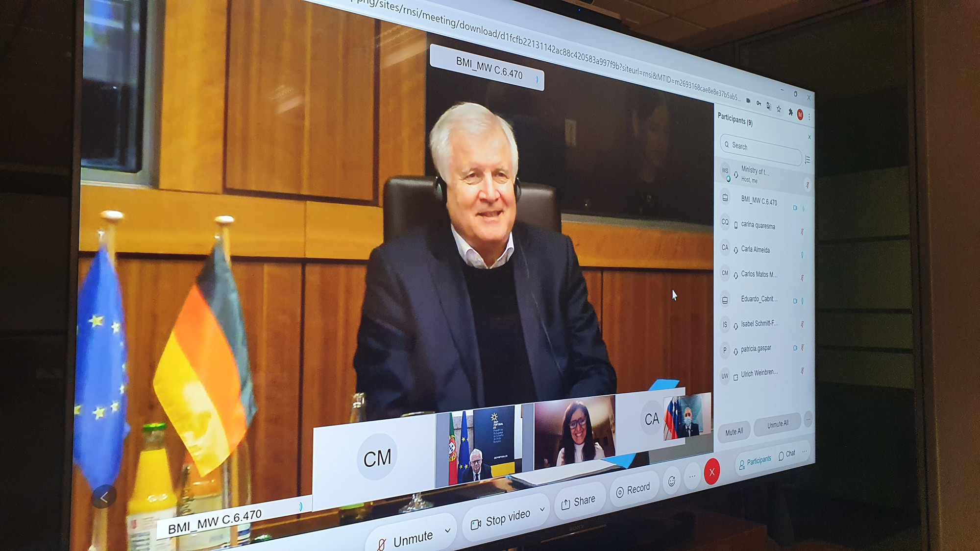Toggle the Unmute microphone button

click(406, 540)
